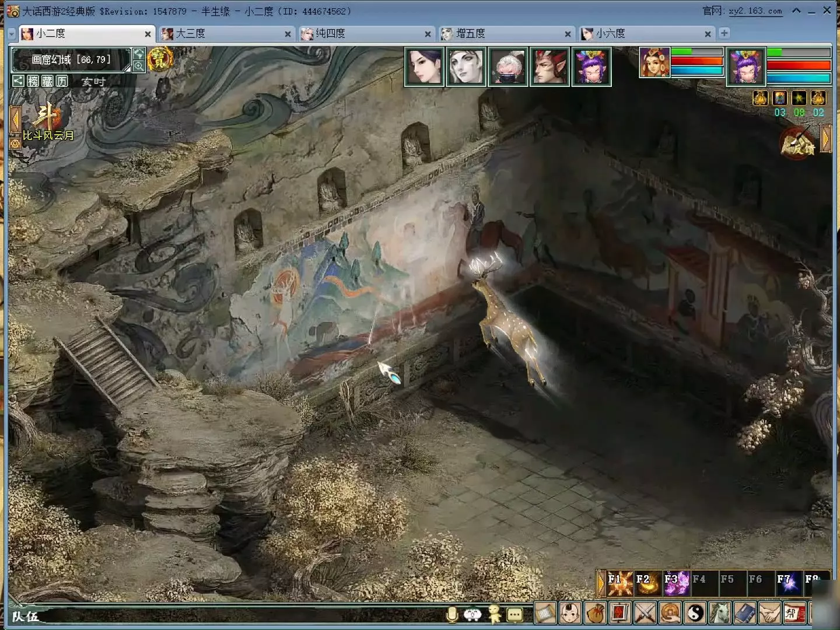Screen dimensions: 840x630
Task: Add a new account tab
Action: 724,33
